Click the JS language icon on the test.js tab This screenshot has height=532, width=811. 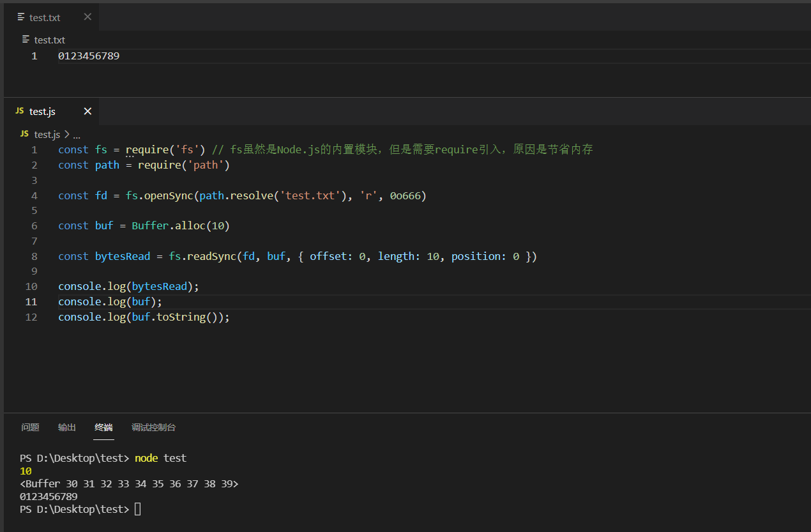point(19,111)
